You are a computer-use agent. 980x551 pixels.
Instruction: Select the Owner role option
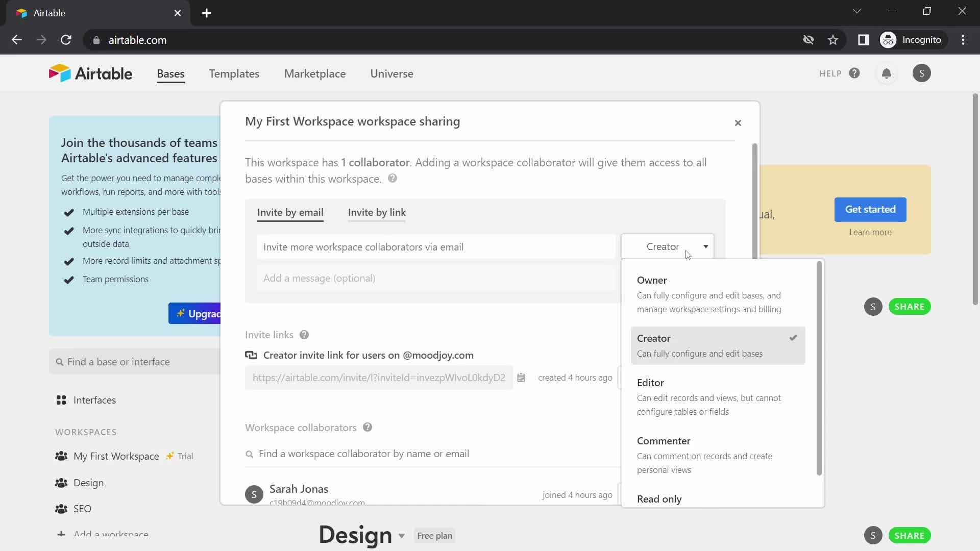point(651,280)
